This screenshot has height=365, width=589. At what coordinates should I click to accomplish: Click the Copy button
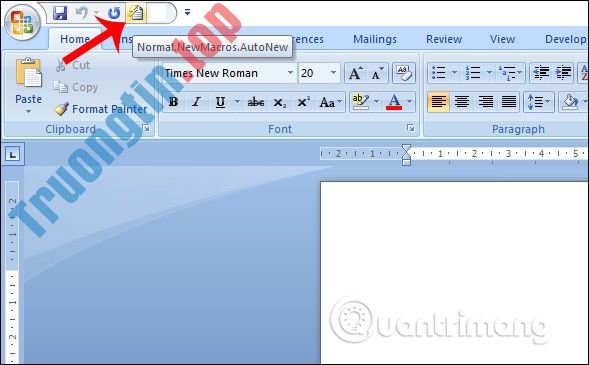point(76,87)
